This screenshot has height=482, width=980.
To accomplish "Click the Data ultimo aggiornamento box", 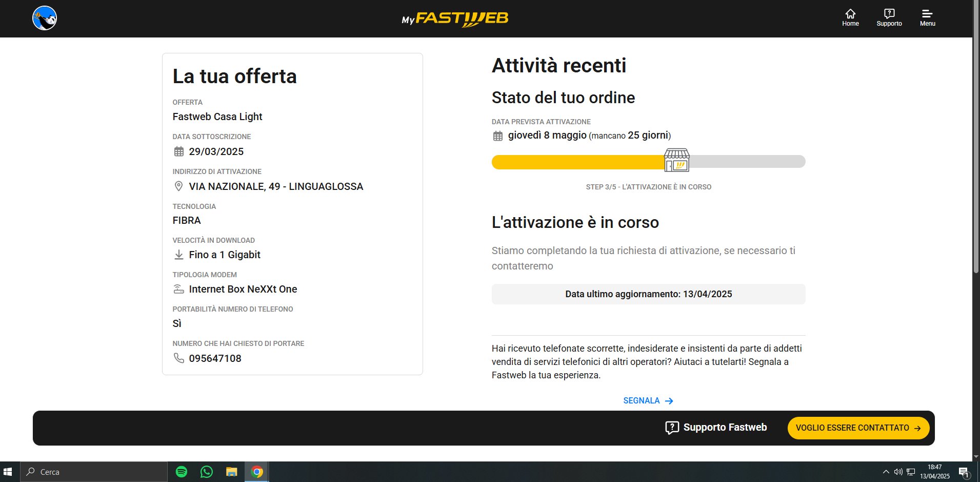I will click(x=648, y=294).
